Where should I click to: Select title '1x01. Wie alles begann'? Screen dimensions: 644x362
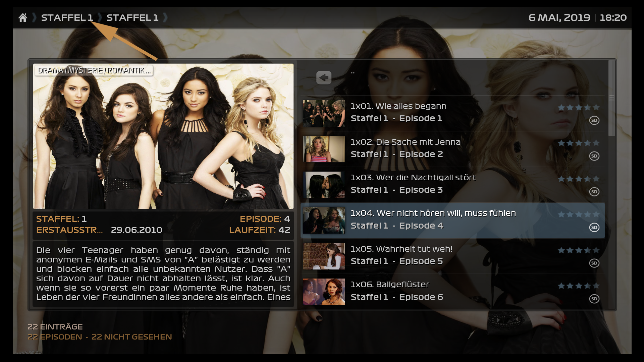coord(398,106)
